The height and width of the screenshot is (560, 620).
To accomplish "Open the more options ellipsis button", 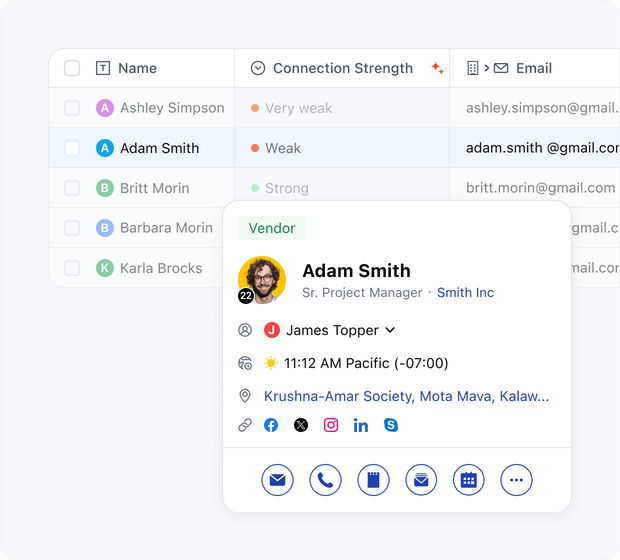I will tap(517, 480).
